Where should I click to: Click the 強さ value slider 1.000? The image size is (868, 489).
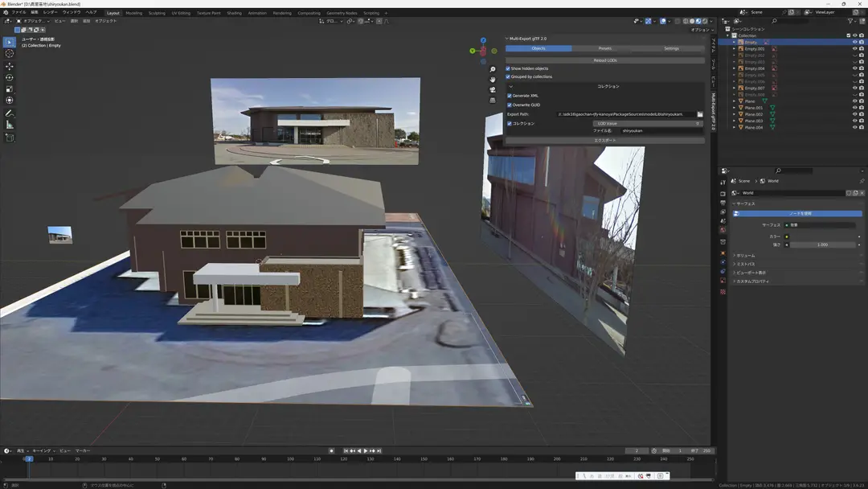(823, 244)
